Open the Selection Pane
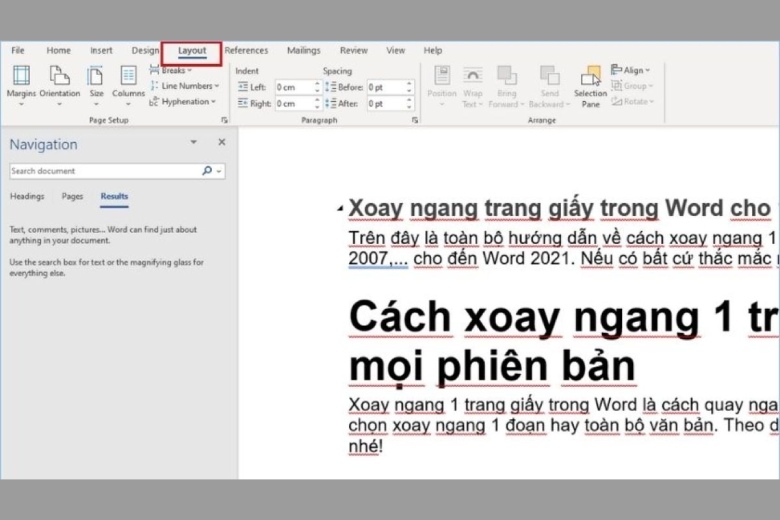780x520 pixels. [590, 86]
